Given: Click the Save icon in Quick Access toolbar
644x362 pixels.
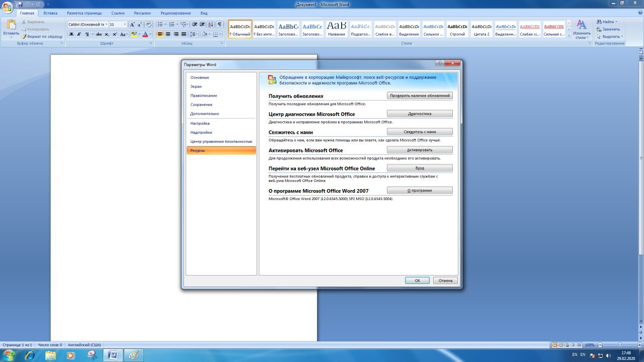Looking at the screenshot, I should click(x=20, y=4).
